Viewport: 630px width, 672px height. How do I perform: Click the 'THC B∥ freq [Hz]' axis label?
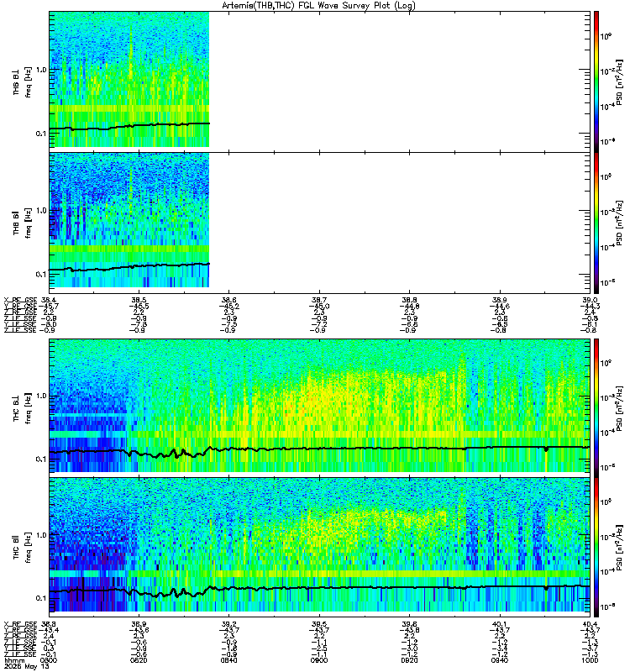22,548
